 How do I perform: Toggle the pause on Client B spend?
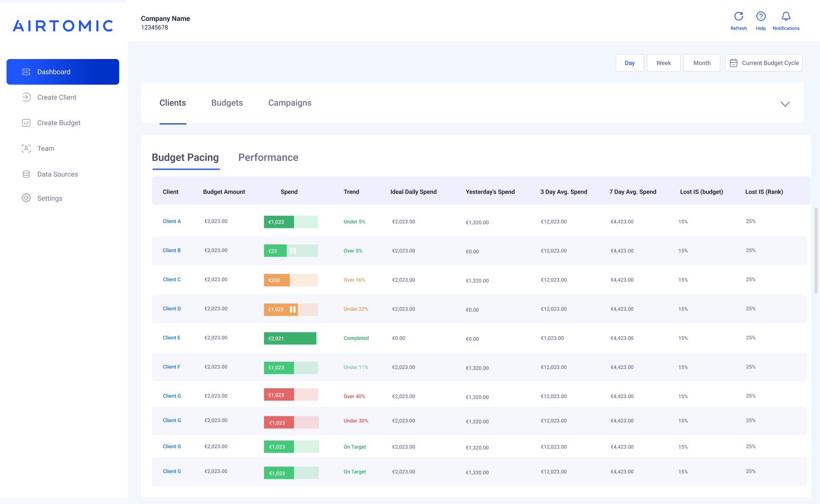pyautogui.click(x=293, y=251)
